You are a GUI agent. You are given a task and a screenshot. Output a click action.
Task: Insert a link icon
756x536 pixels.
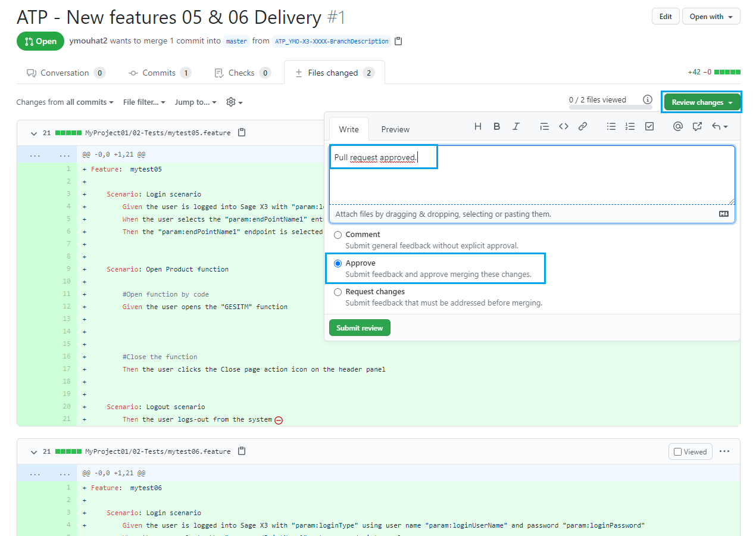click(x=583, y=126)
